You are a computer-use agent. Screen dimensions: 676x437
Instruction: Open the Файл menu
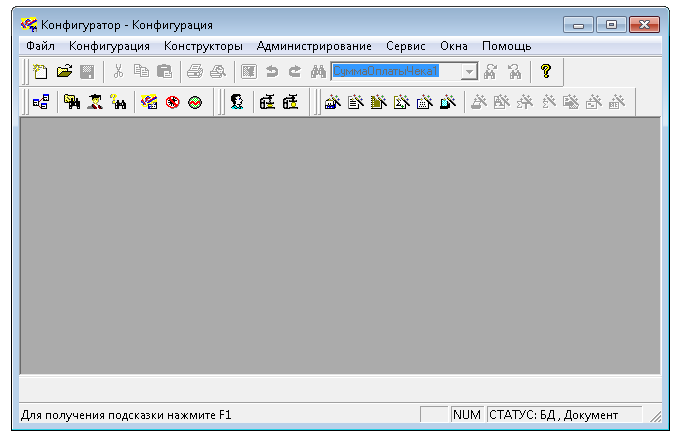[x=40, y=46]
